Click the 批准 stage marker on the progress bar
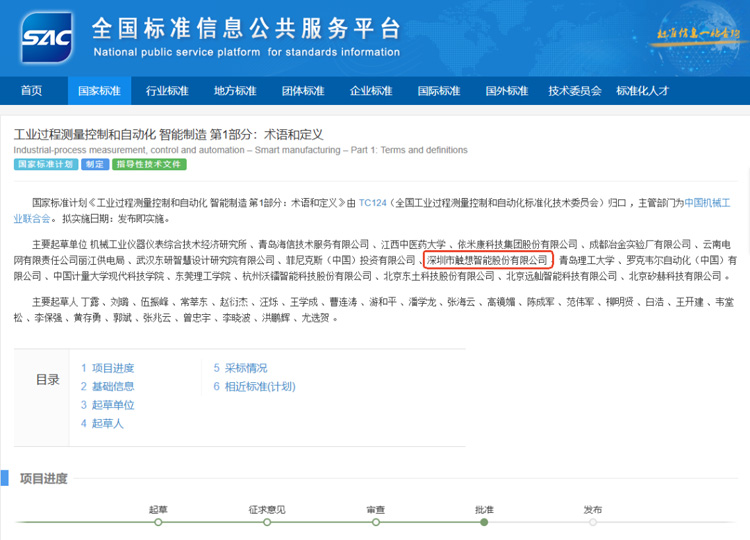 (484, 521)
